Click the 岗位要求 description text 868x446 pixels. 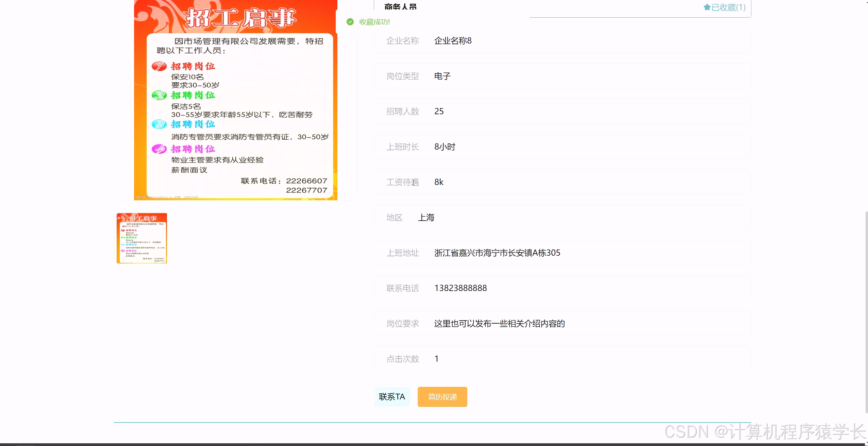(499, 323)
